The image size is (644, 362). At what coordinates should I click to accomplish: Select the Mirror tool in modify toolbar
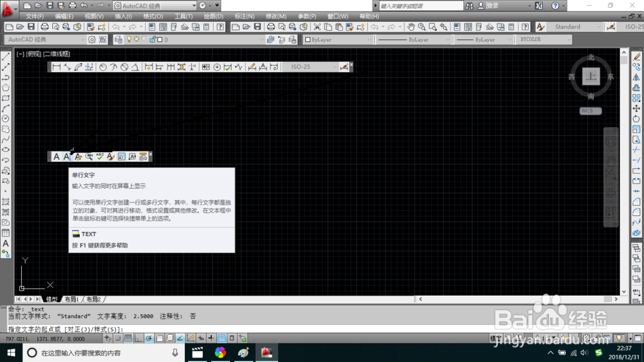(x=637, y=77)
